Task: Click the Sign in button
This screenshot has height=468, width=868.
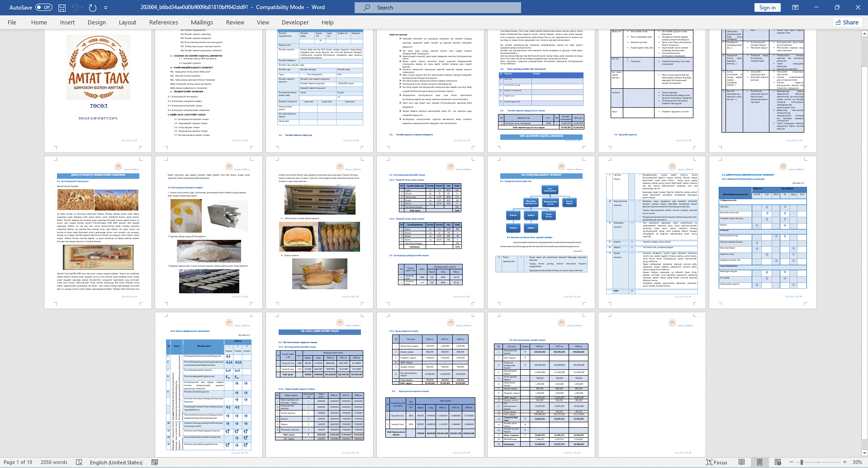Action: coord(767,7)
